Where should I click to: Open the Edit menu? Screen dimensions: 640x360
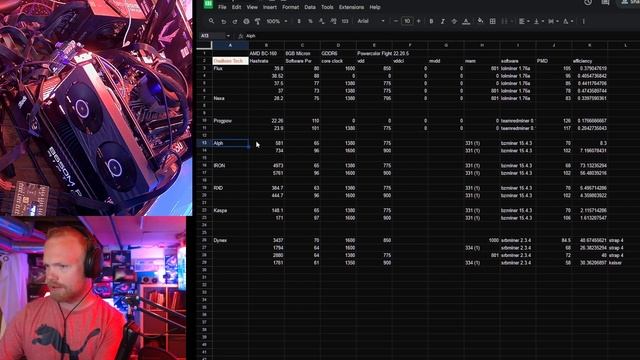pos(236,7)
